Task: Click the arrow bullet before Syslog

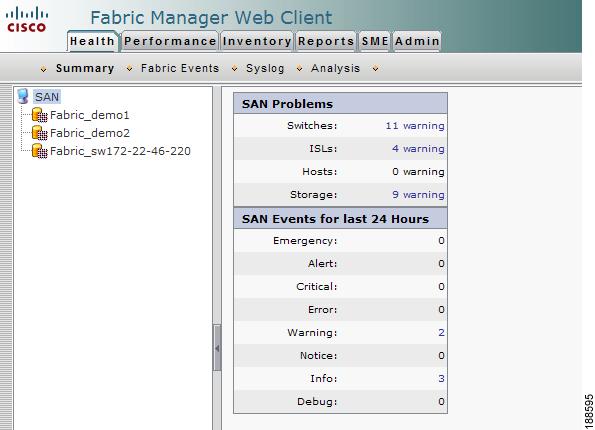Action: (235, 69)
